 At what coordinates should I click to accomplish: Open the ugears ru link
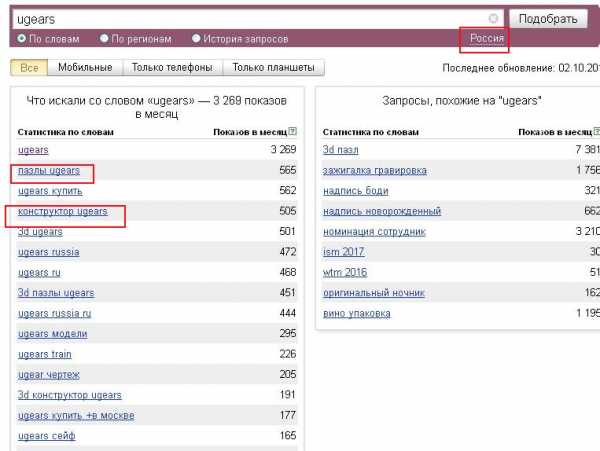tap(39, 272)
